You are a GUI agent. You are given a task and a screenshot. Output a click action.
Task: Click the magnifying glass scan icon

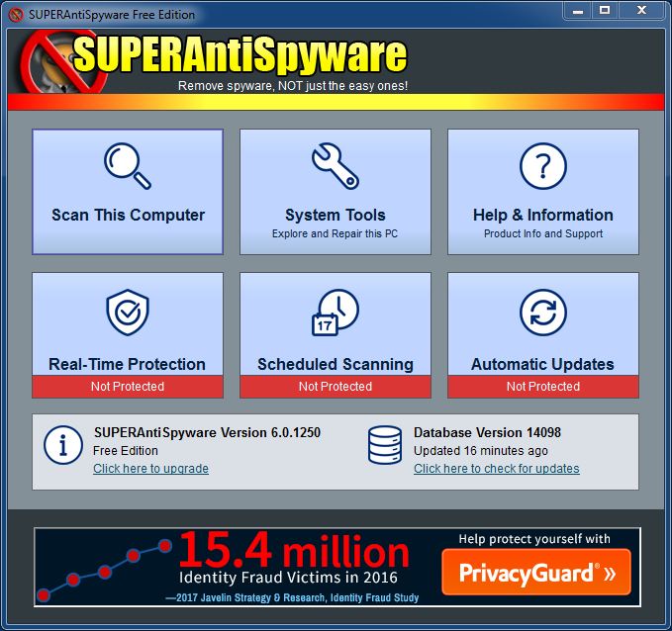(x=128, y=166)
